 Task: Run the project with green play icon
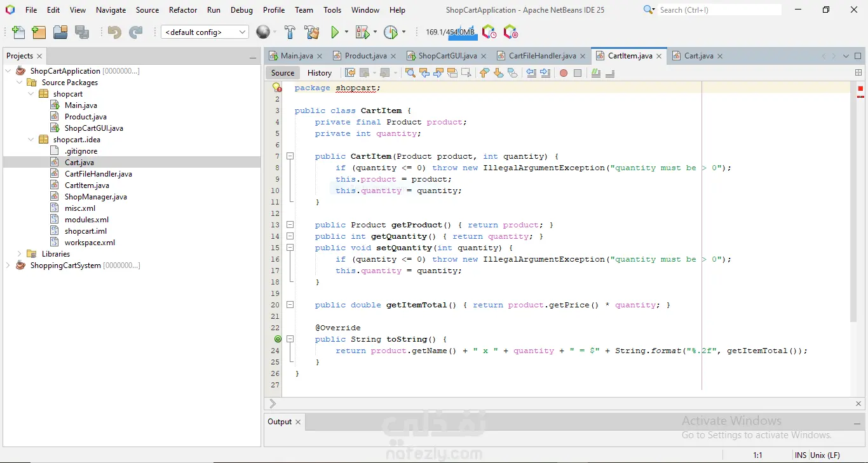(335, 32)
